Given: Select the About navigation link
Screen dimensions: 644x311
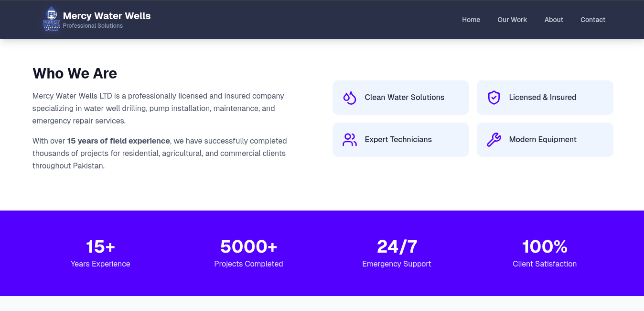Looking at the screenshot, I should point(554,20).
